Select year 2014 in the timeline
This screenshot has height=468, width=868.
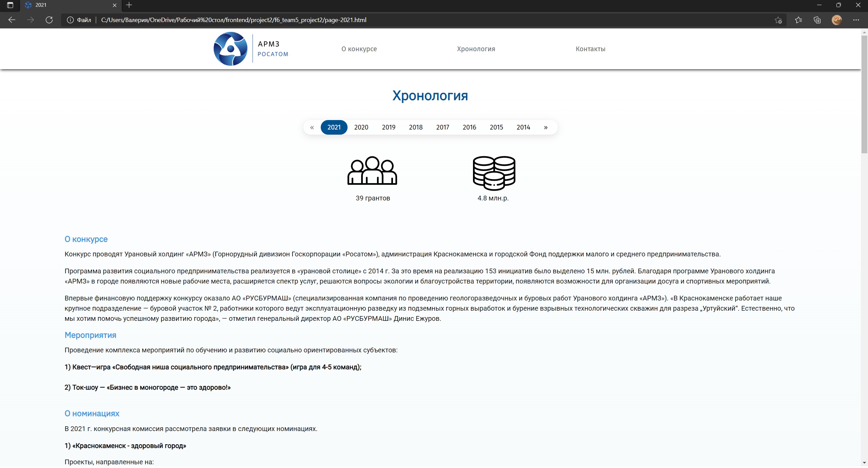pos(523,127)
